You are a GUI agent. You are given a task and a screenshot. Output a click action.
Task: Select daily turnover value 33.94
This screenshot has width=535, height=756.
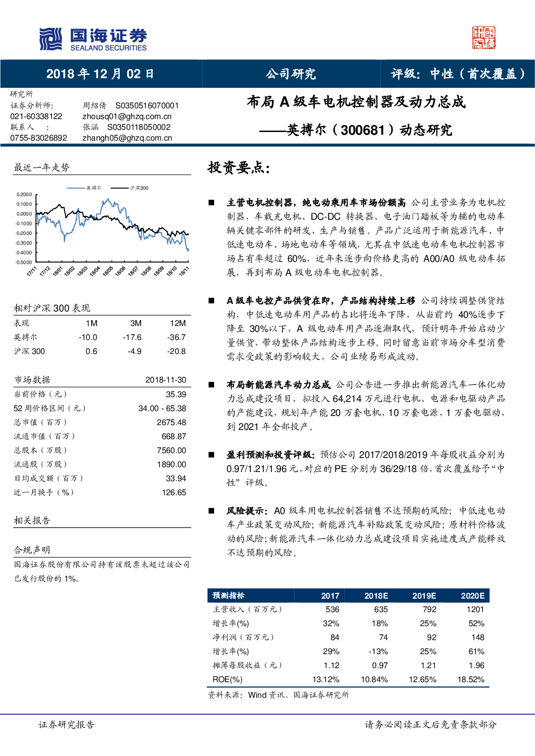(176, 478)
